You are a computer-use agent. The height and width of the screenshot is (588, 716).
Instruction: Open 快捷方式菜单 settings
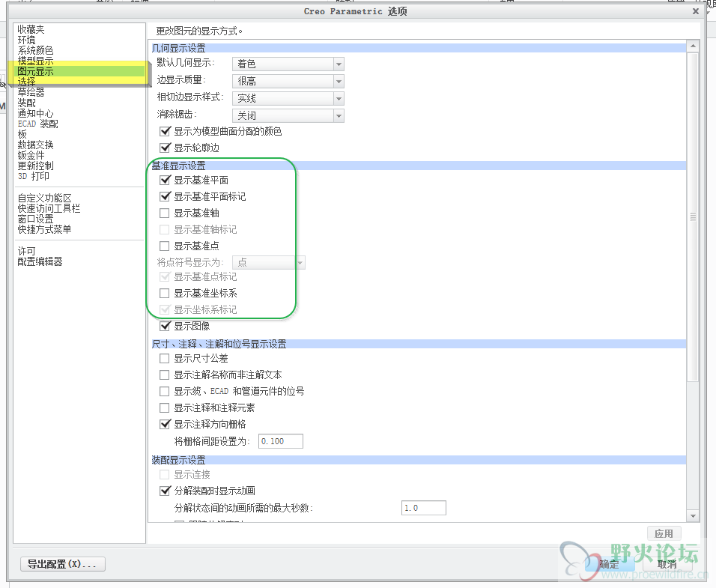point(45,230)
